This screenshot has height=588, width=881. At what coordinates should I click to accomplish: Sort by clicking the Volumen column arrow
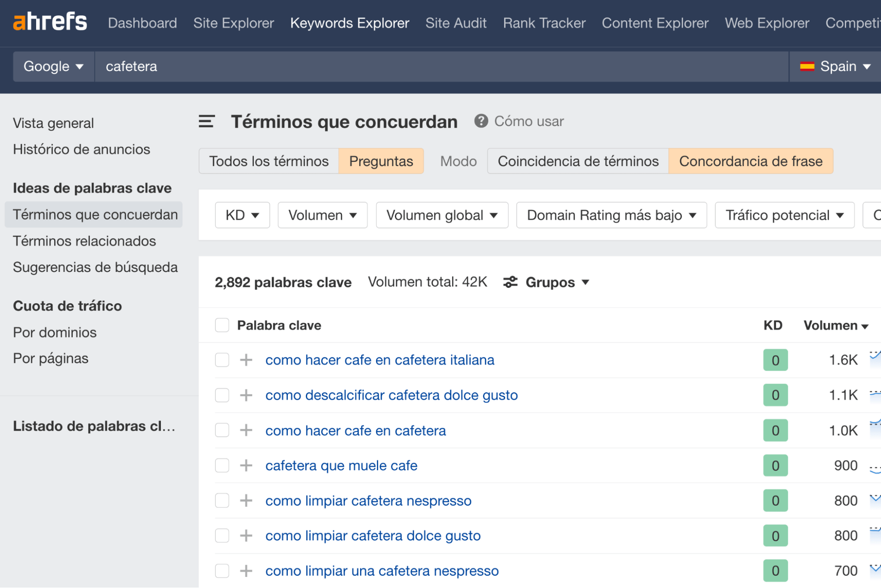pos(865,326)
